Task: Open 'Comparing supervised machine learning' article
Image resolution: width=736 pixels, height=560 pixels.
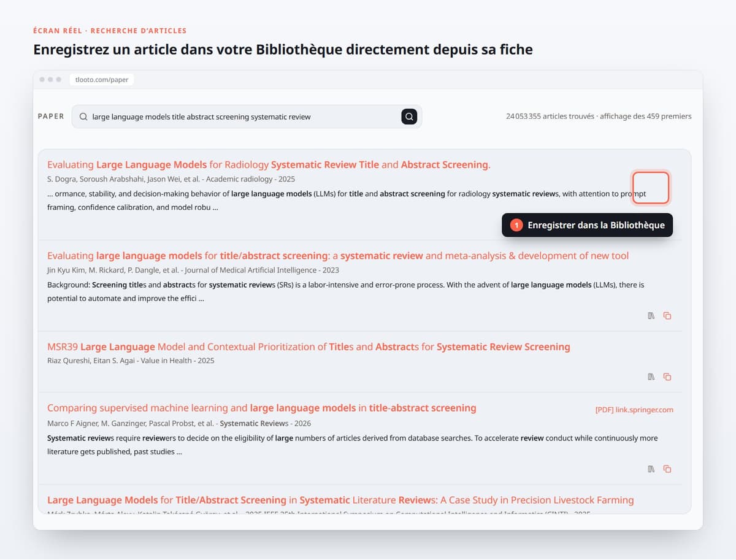Action: (262, 408)
